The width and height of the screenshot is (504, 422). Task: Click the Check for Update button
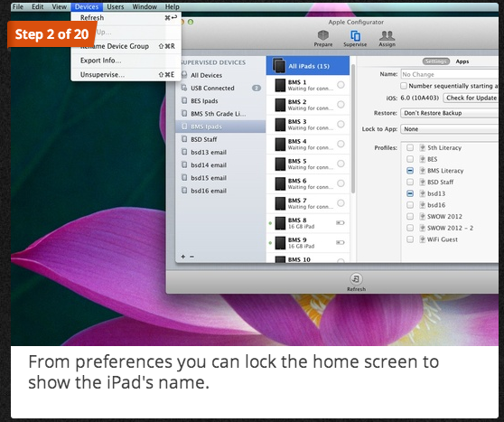pos(471,98)
